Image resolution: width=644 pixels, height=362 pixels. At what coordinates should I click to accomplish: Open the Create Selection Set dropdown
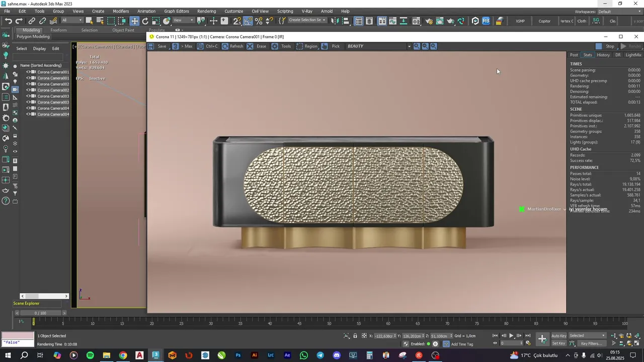307,21
